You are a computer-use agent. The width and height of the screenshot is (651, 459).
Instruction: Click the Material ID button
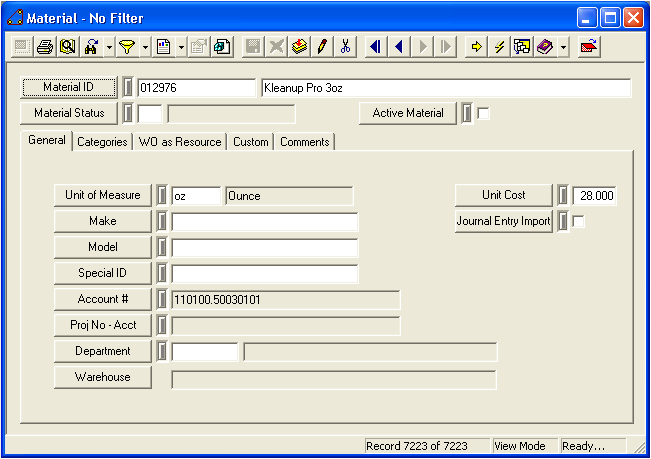[x=69, y=87]
